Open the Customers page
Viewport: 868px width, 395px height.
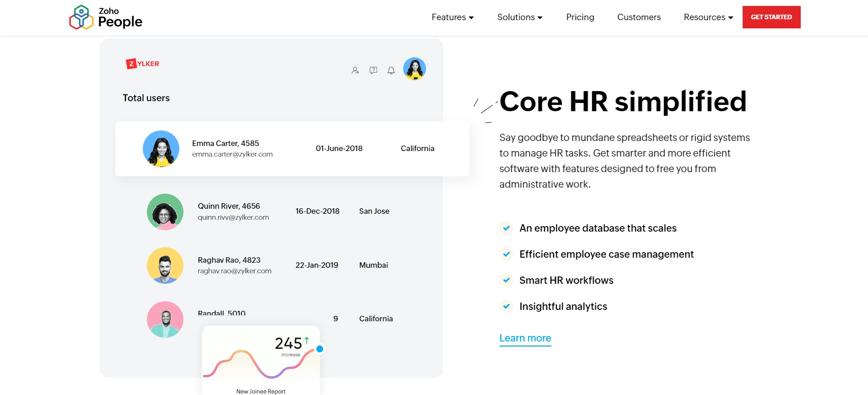(639, 17)
